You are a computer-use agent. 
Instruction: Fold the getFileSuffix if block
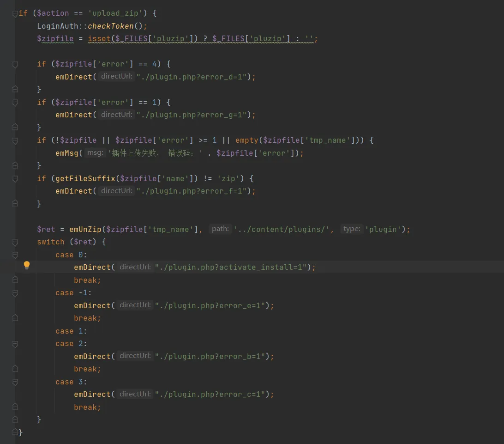[x=15, y=179]
